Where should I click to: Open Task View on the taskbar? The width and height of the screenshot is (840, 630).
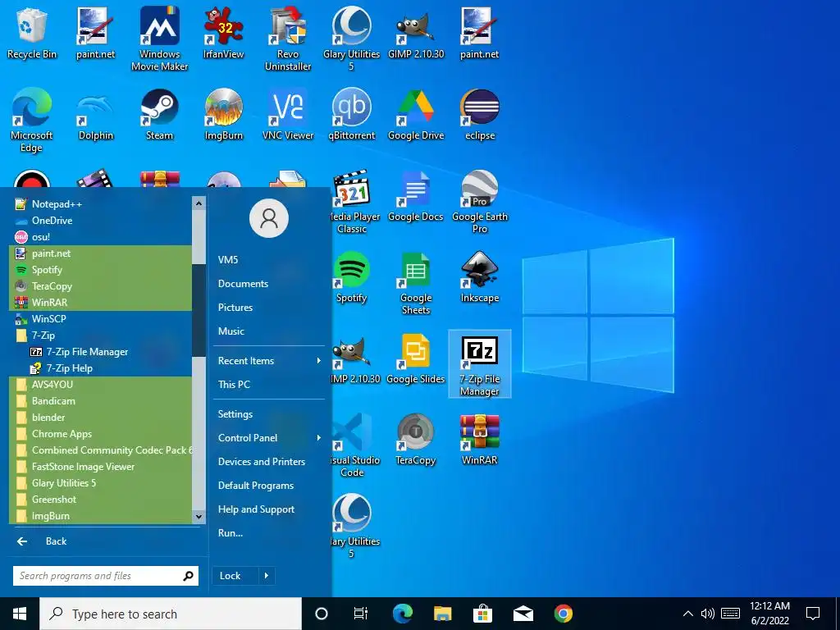[361, 614]
